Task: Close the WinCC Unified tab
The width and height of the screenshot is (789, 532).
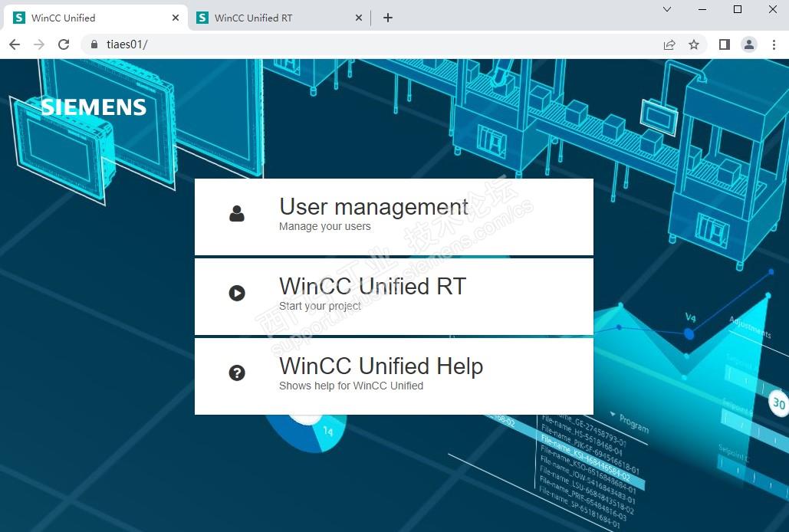Action: coord(175,18)
